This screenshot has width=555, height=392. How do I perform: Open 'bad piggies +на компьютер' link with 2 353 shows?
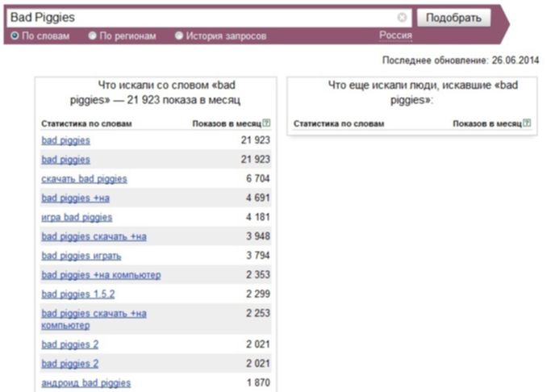tap(101, 275)
